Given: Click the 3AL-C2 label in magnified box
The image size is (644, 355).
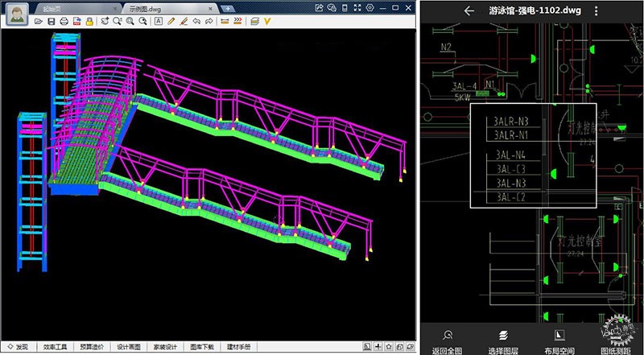Looking at the screenshot, I should [510, 197].
